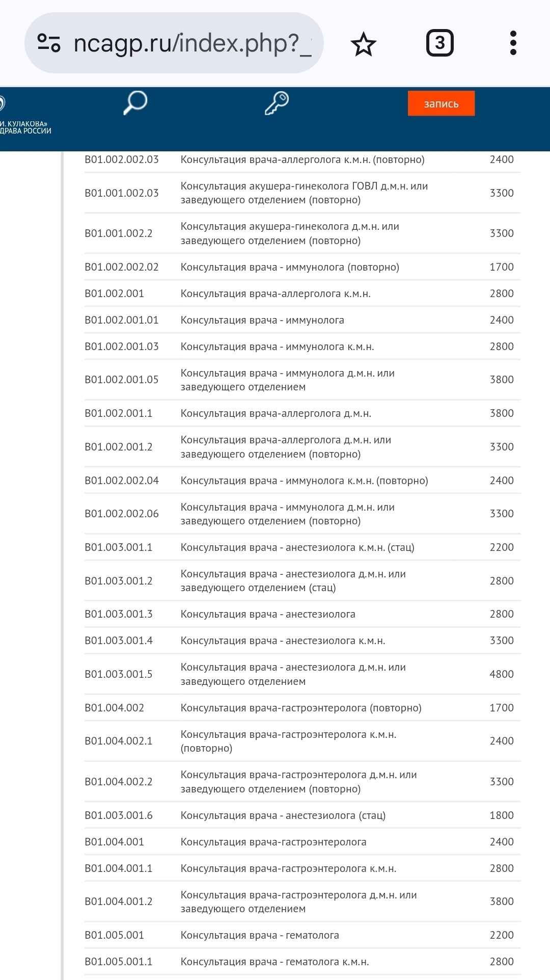The image size is (550, 980).
Task: Click the key login icon in header
Action: coord(277,103)
